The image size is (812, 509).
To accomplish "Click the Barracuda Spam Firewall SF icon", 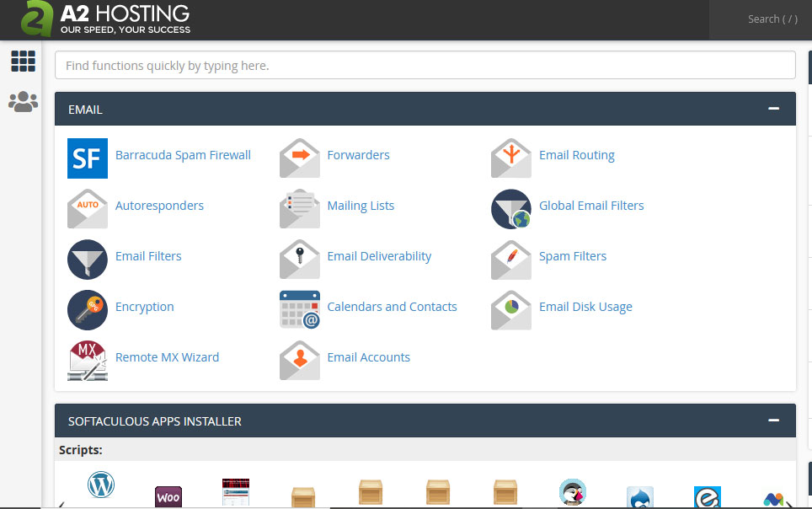I will pos(88,158).
